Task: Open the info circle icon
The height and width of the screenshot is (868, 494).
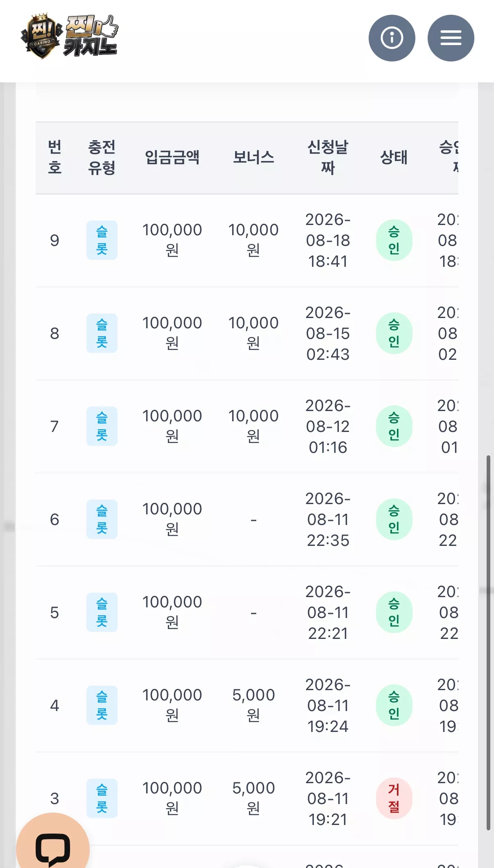Action: [x=392, y=38]
